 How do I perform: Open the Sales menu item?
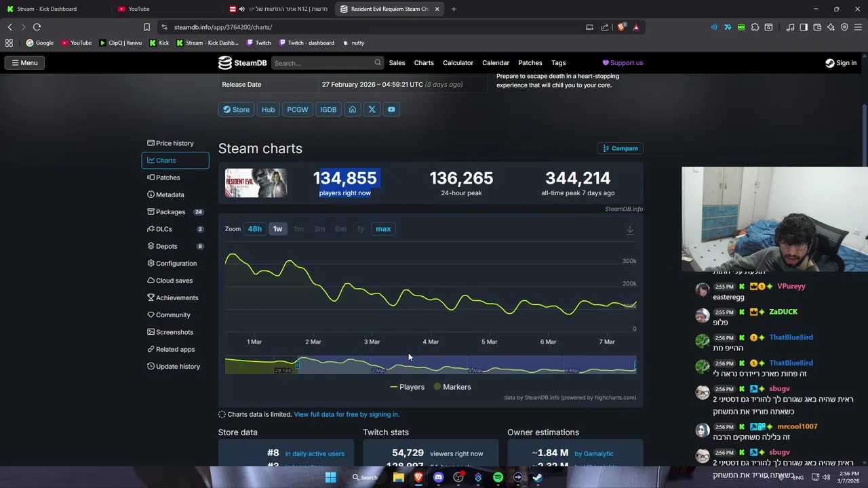pyautogui.click(x=397, y=63)
